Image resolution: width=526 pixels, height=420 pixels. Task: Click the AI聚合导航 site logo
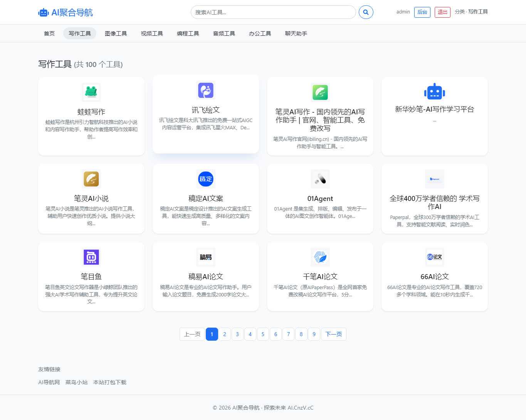pyautogui.click(x=65, y=12)
